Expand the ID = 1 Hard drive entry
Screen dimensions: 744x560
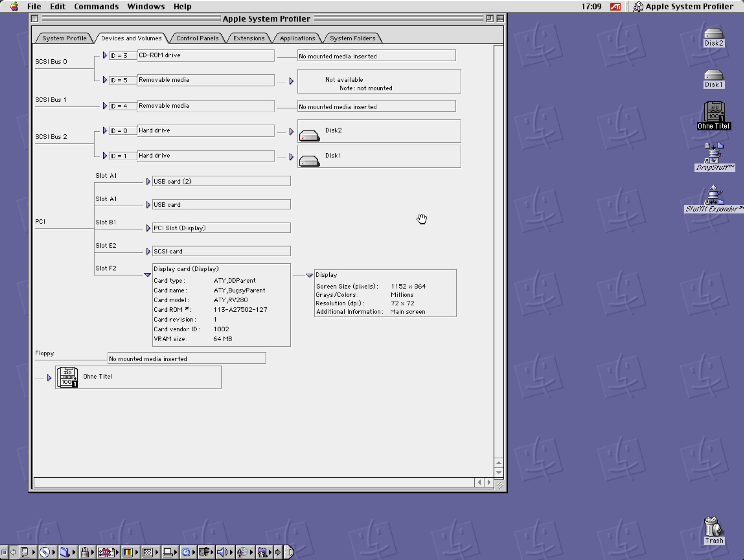pyautogui.click(x=105, y=156)
